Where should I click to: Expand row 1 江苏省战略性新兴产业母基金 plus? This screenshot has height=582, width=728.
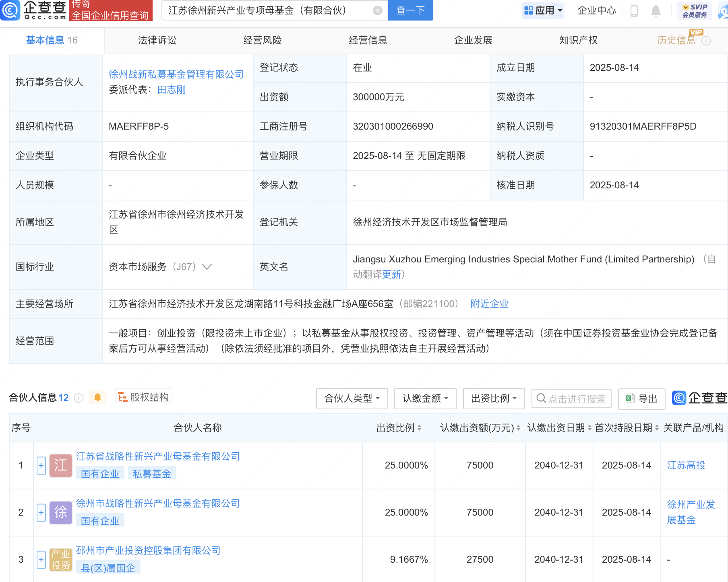click(x=41, y=465)
